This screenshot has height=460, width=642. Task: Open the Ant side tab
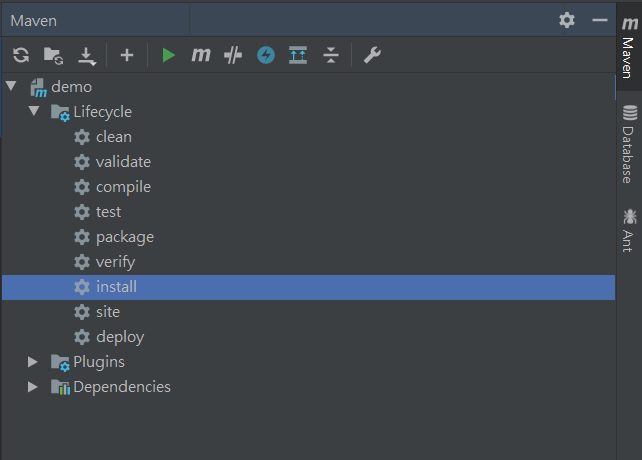629,231
